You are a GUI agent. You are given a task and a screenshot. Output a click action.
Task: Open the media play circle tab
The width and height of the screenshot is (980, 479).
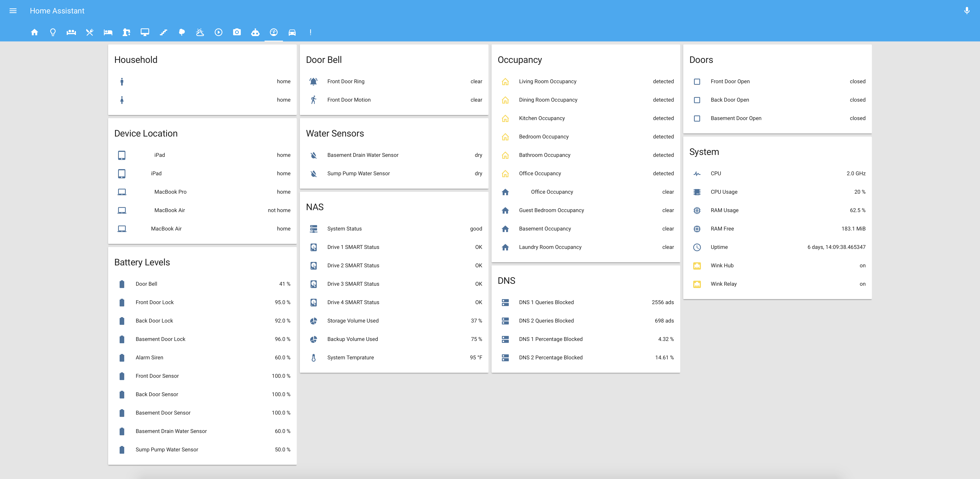pos(218,32)
